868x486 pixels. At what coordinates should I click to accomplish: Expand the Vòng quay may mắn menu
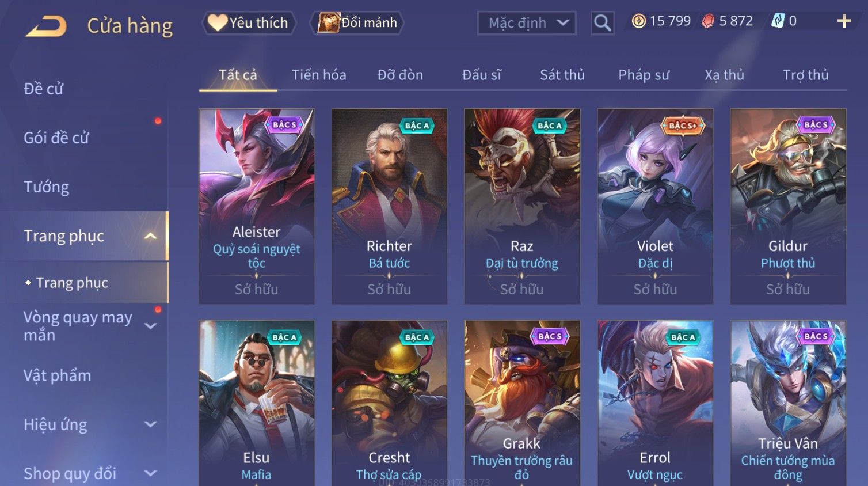150,326
